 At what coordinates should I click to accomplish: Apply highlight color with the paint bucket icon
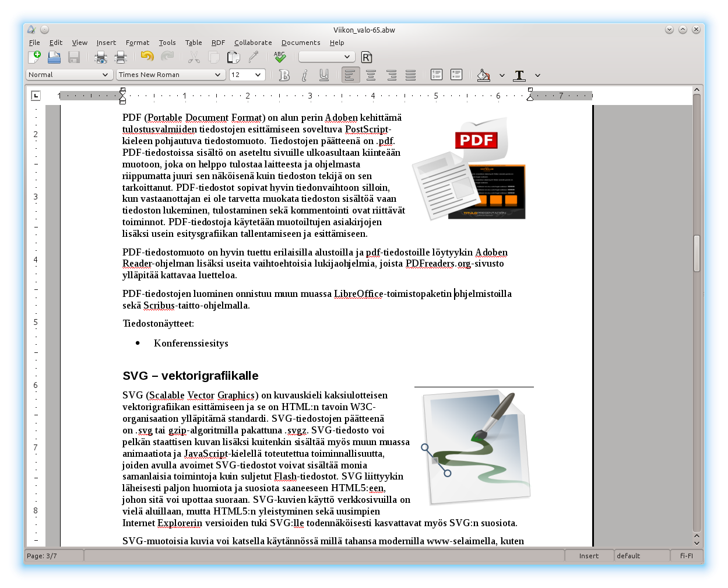(x=483, y=75)
